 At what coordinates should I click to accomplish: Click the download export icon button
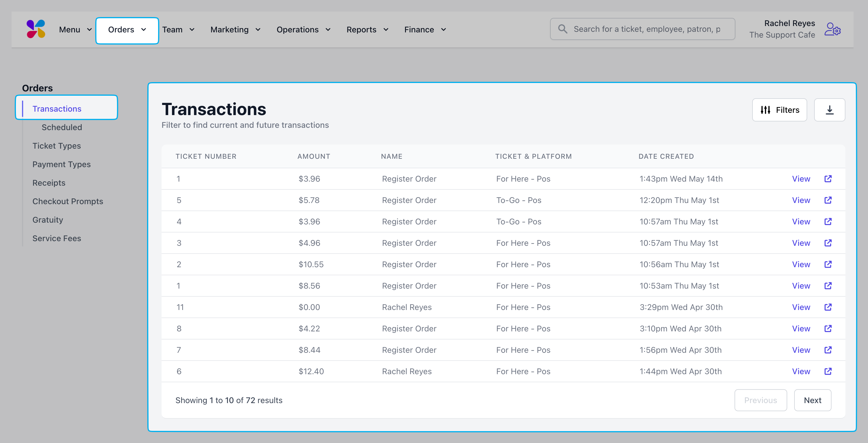point(829,110)
